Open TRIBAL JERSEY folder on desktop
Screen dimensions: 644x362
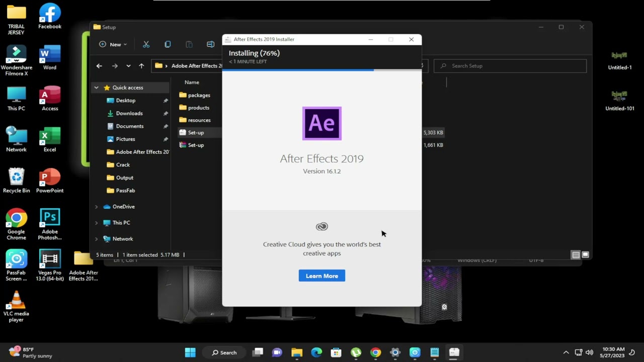[16, 20]
